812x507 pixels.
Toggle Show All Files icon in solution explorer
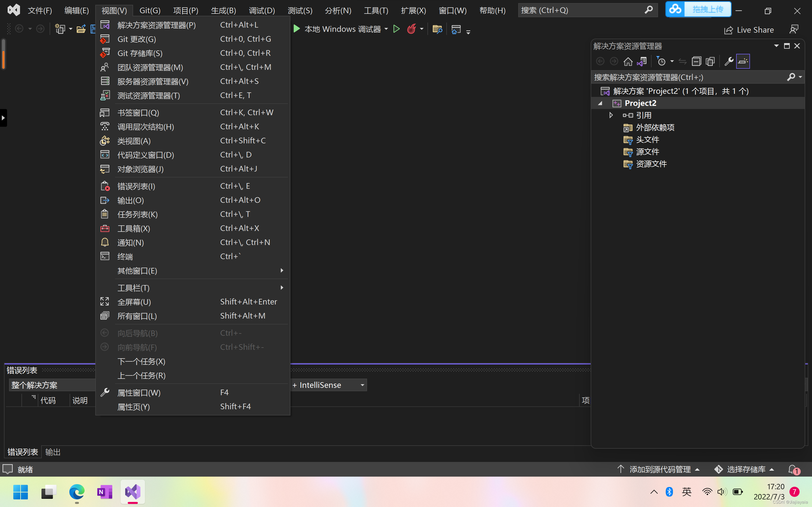point(710,61)
